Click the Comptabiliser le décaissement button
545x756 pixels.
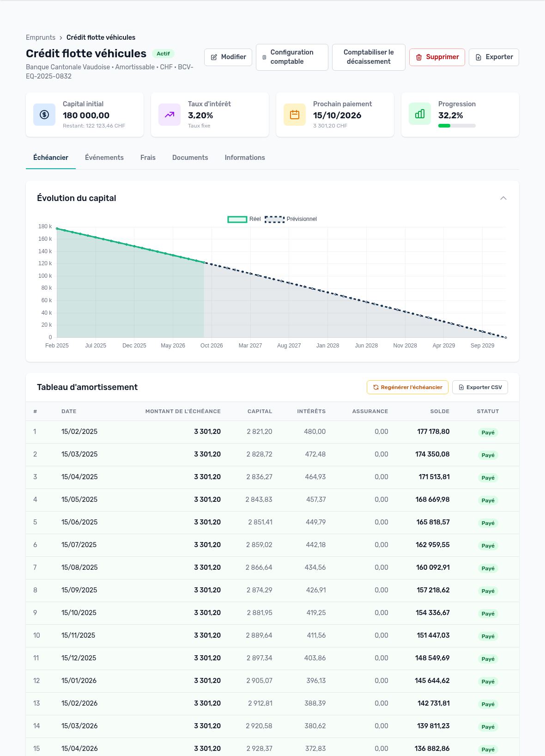369,57
